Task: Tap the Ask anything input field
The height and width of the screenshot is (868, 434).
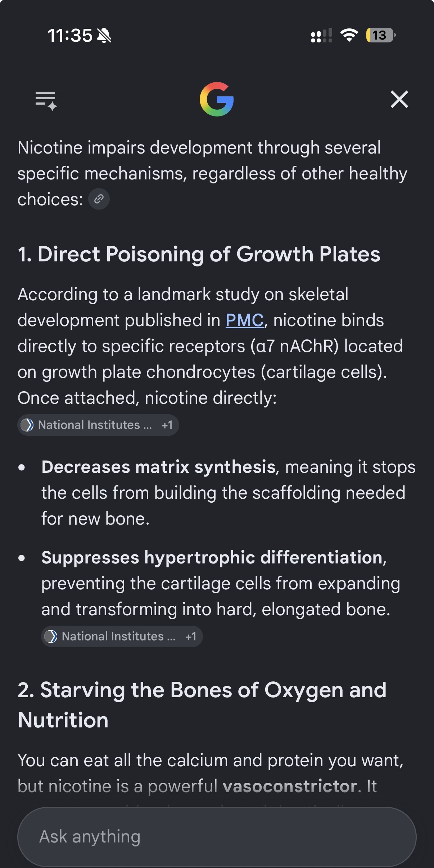Action: point(217,837)
